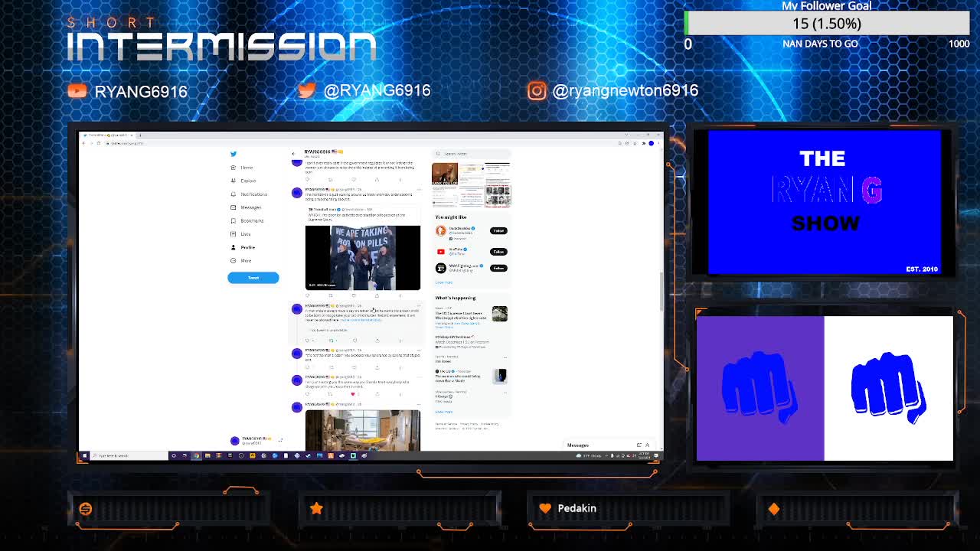Reload the browser page
The height and width of the screenshot is (551, 980).
click(99, 143)
